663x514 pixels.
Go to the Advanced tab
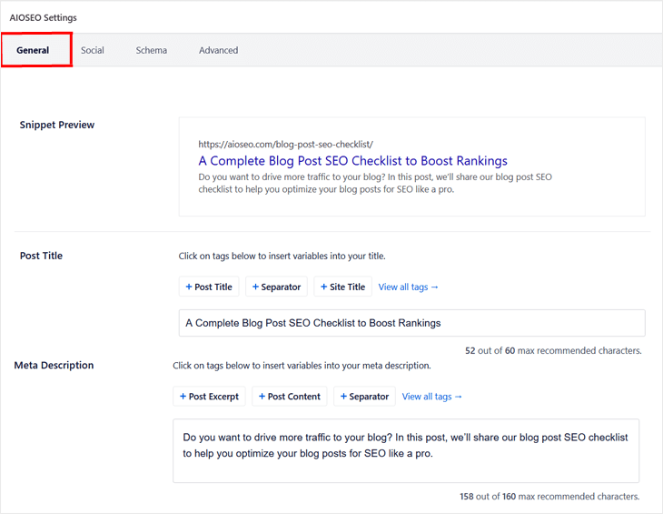pyautogui.click(x=218, y=50)
